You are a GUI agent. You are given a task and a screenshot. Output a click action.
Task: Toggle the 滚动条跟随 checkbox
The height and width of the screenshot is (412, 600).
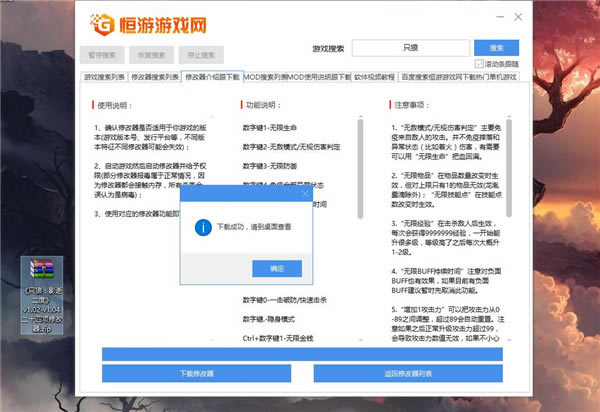(x=479, y=64)
